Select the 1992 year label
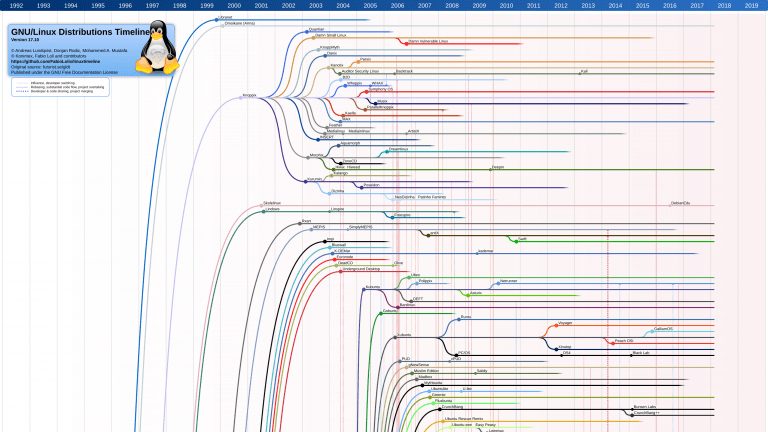Screen dimensions: 768x432 16,6
